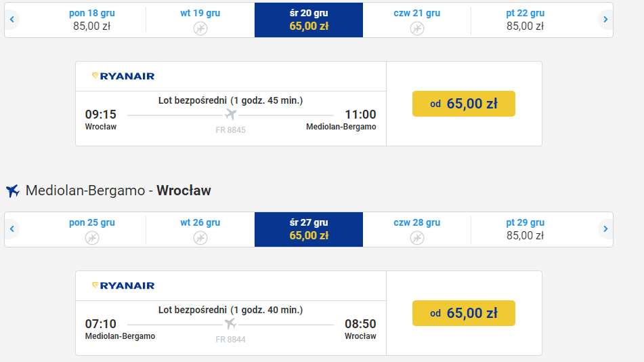644x362 pixels.
Task: Click the Ryanair logo on the return flight card
Action: pos(123,285)
